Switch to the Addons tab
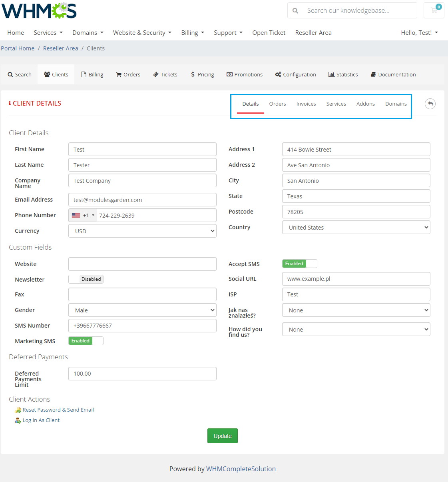The width and height of the screenshot is (448, 482). [366, 104]
